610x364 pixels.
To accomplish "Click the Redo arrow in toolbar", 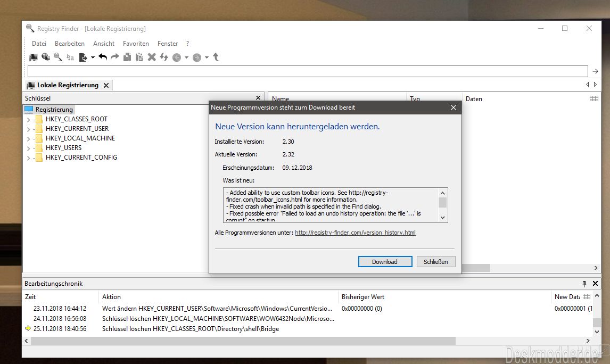I will coord(115,57).
